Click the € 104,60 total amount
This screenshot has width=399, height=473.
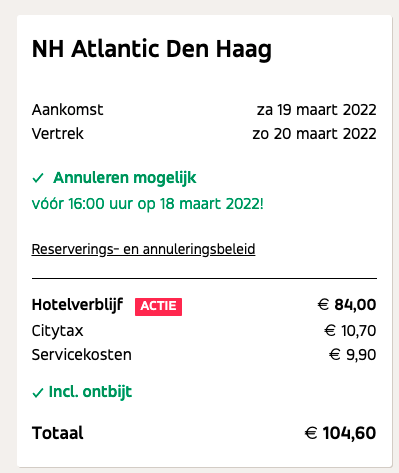[340, 433]
